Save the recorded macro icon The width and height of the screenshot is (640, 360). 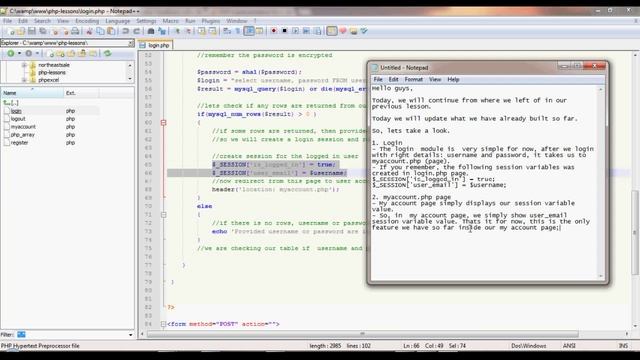(x=317, y=31)
